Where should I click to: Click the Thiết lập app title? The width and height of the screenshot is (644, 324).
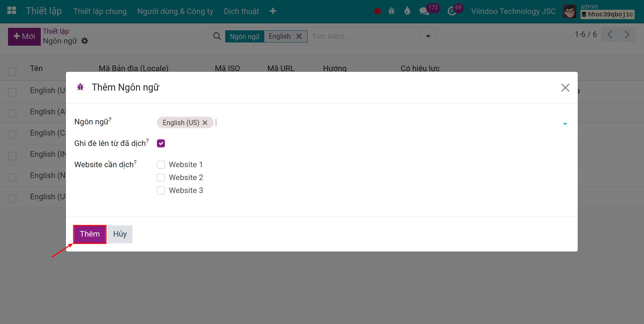(44, 11)
